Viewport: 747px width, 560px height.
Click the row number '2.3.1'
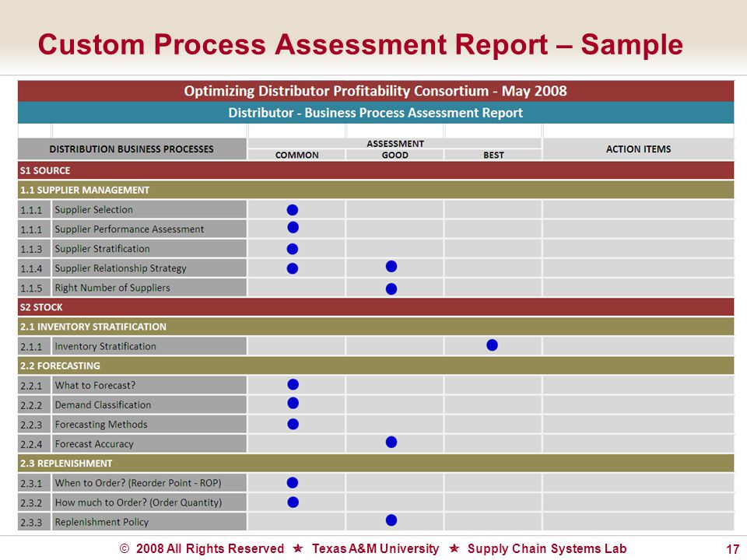31,483
